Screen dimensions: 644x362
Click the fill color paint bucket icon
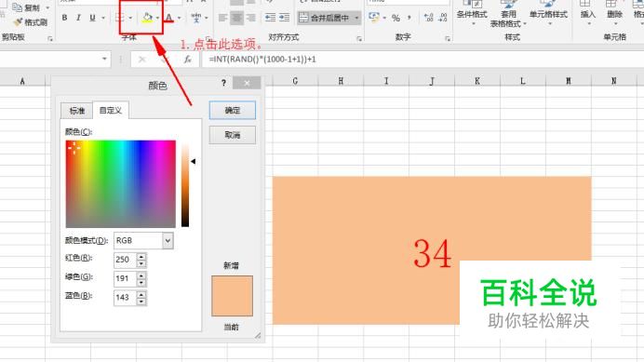tap(147, 18)
